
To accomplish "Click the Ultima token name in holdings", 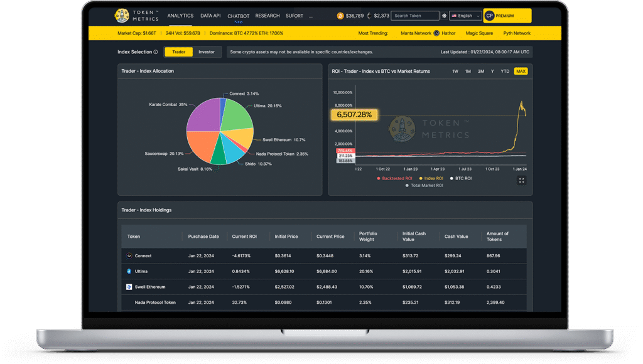I will (141, 271).
